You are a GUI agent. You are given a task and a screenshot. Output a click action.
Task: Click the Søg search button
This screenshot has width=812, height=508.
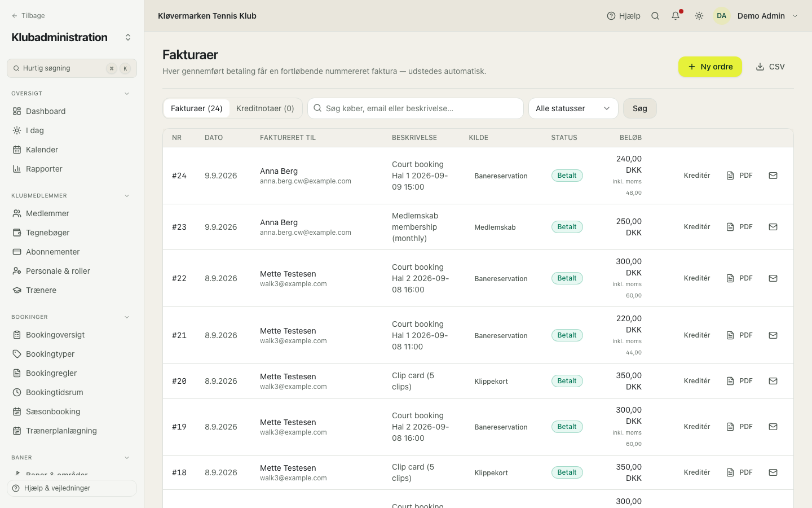click(x=639, y=108)
